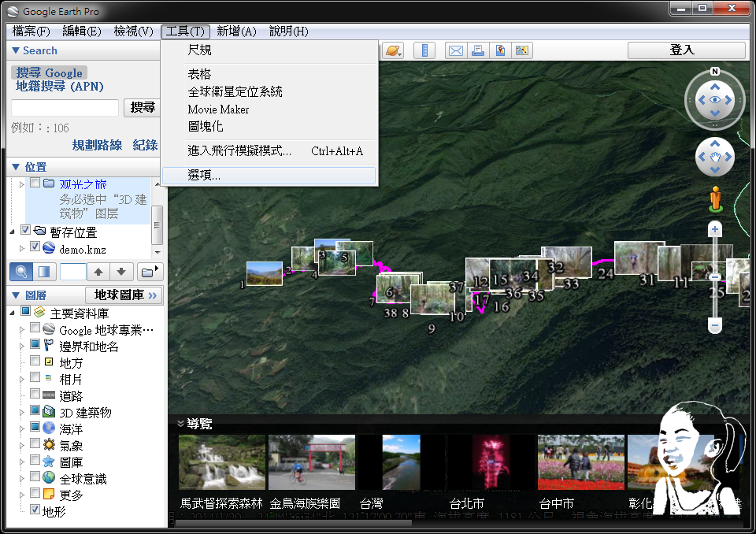Open the 檔案(F) menu
This screenshot has width=756, height=534.
[x=31, y=32]
